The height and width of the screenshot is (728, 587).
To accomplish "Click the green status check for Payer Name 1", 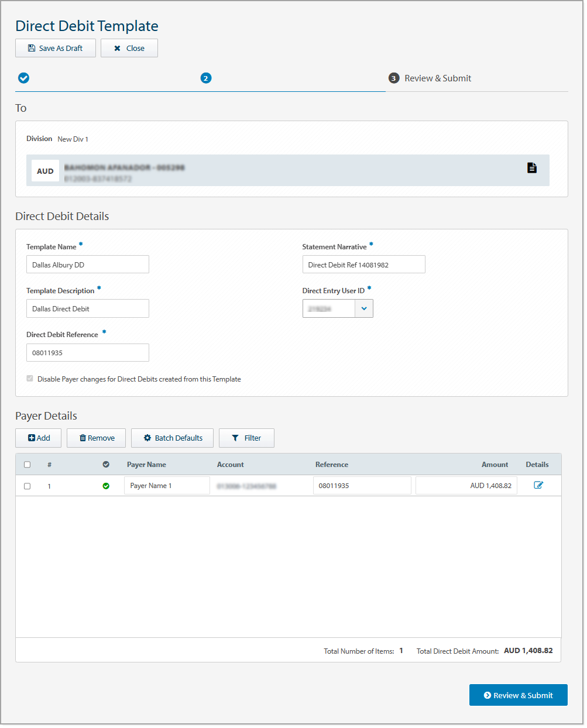I will point(106,485).
